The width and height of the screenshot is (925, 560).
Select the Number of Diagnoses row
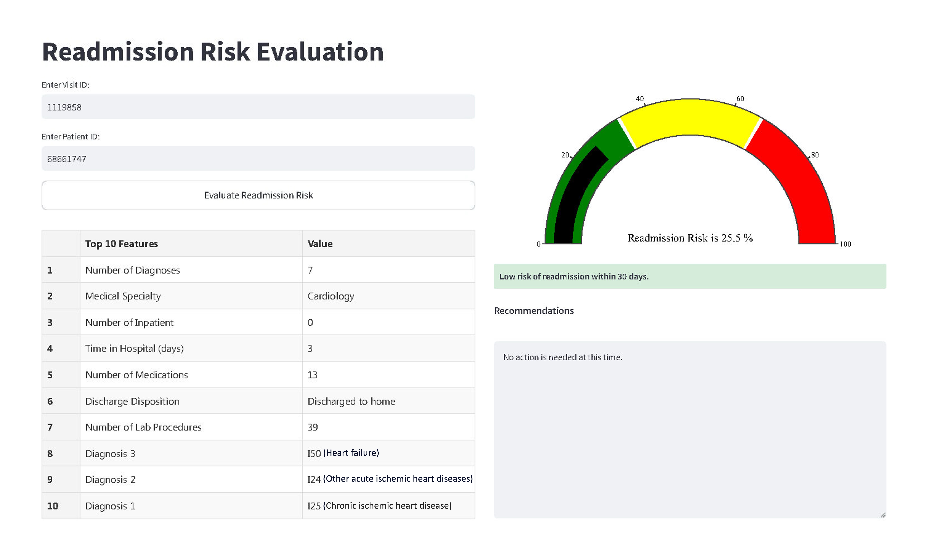[258, 270]
